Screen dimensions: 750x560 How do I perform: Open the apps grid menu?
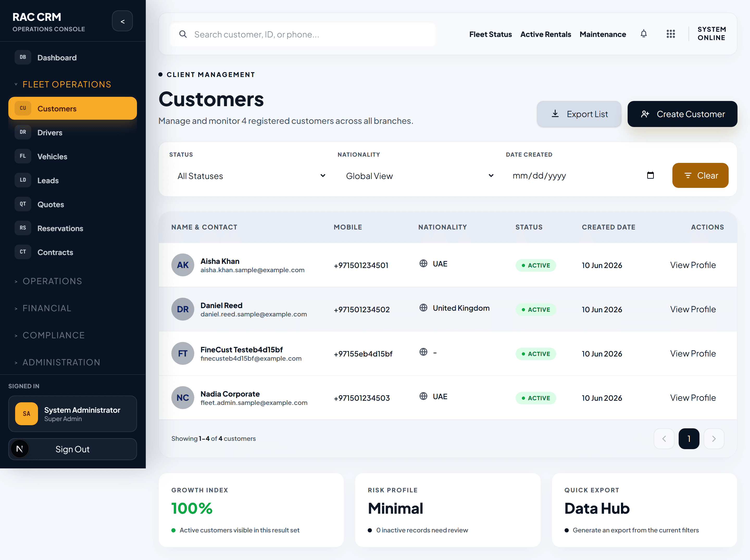(x=671, y=34)
